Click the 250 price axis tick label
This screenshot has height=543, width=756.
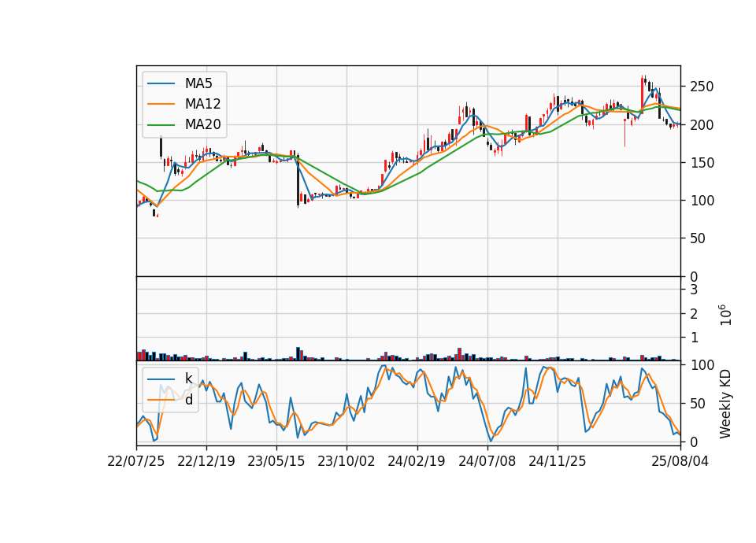(702, 87)
